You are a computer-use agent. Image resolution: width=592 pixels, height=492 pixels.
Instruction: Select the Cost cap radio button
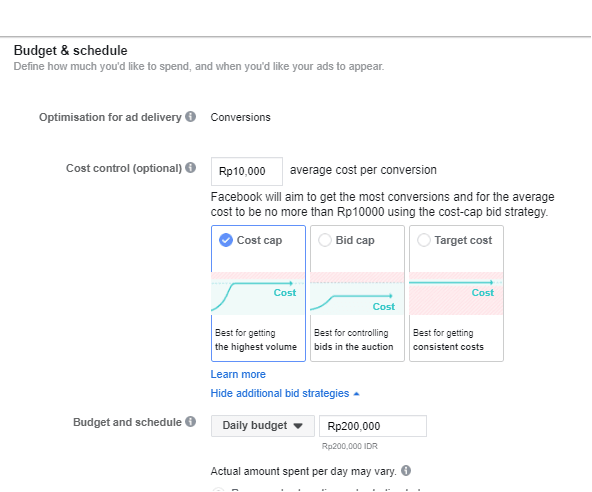click(x=226, y=240)
